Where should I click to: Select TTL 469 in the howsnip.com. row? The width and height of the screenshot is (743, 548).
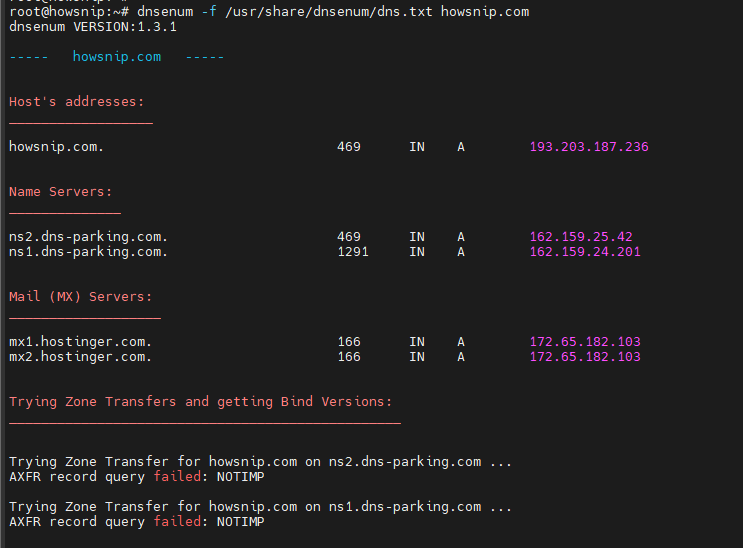(349, 147)
